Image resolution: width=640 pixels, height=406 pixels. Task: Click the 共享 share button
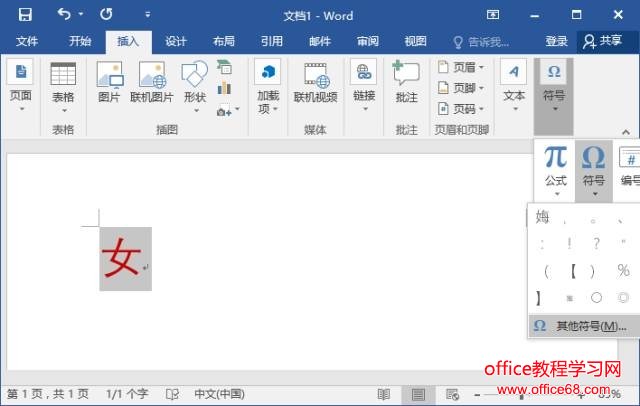[603, 41]
